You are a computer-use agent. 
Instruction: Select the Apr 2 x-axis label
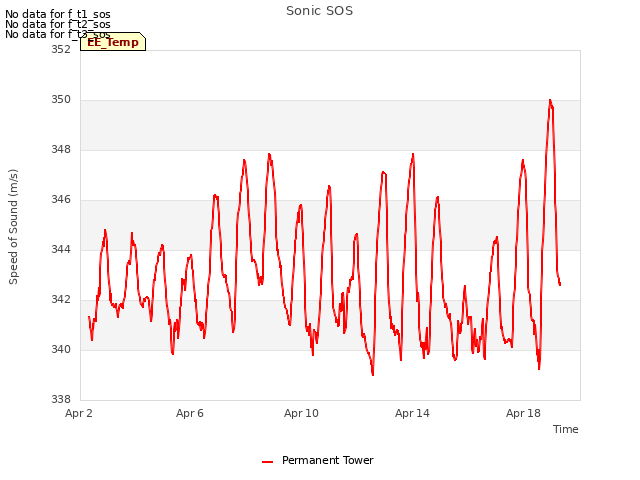coord(79,413)
